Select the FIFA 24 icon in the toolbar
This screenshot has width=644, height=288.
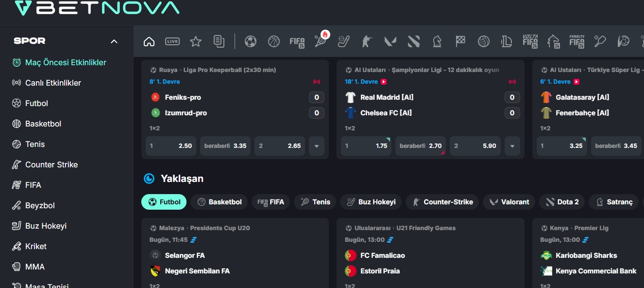click(297, 41)
